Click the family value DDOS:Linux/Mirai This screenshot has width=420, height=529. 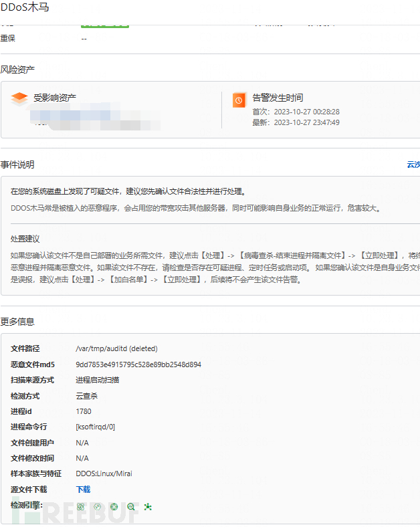(x=104, y=473)
